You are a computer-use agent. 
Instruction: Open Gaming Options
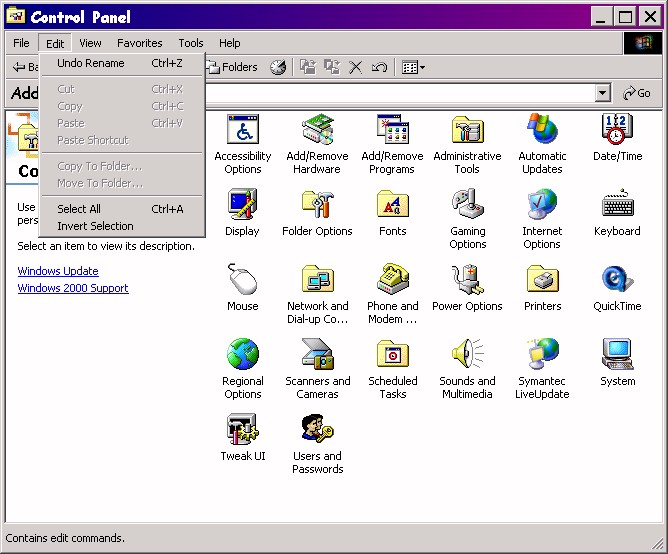[467, 219]
